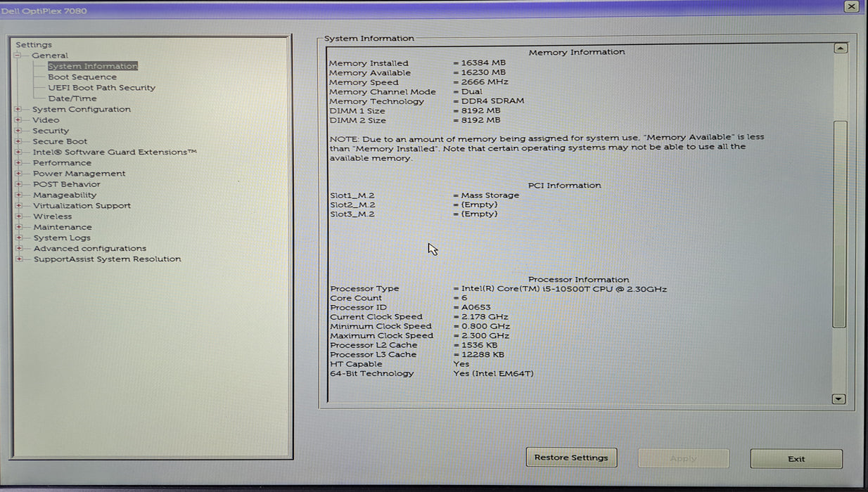The image size is (868, 492).
Task: Expand the Wireless node
Action: pyautogui.click(x=18, y=216)
